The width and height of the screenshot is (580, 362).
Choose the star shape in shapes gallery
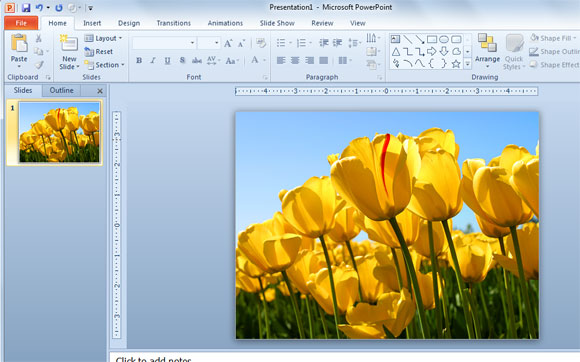point(456,64)
